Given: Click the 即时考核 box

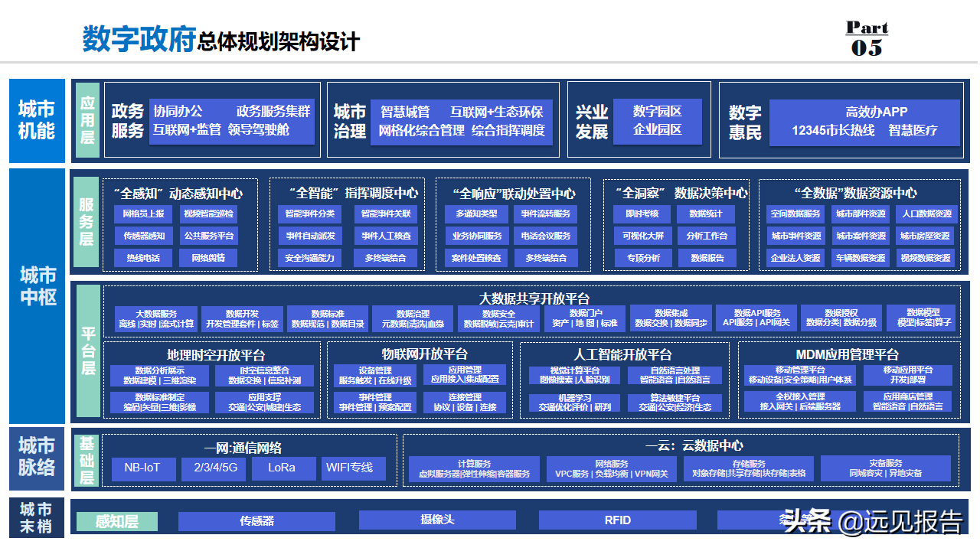Looking at the screenshot, I should pyautogui.click(x=642, y=214).
